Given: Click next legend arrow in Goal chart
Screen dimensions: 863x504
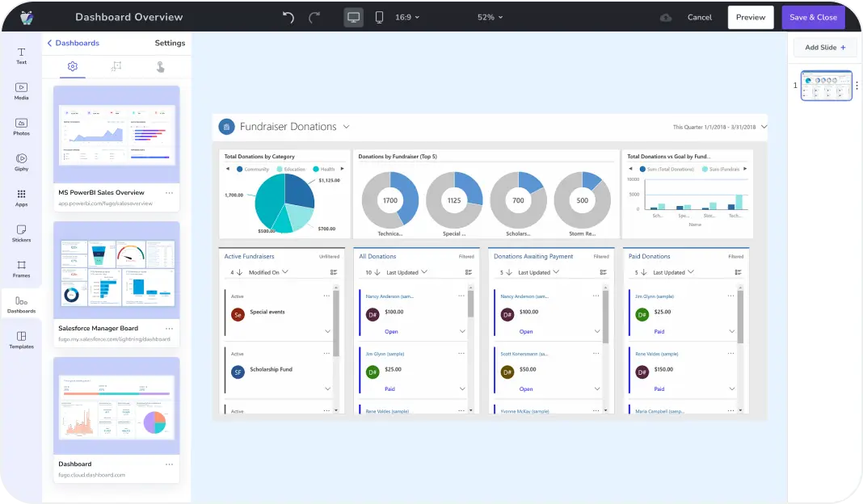Looking at the screenshot, I should coord(745,169).
